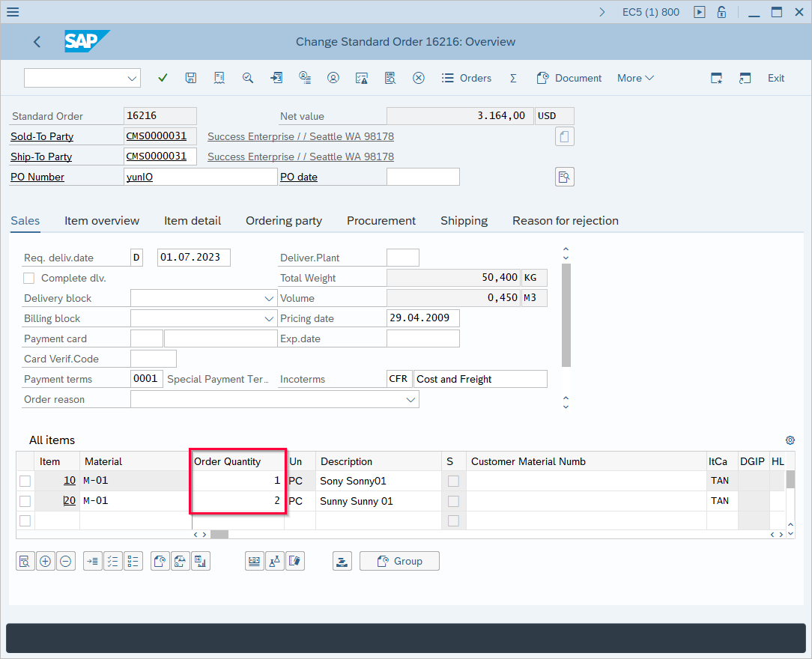
Task: Expand the More menu
Action: point(635,78)
